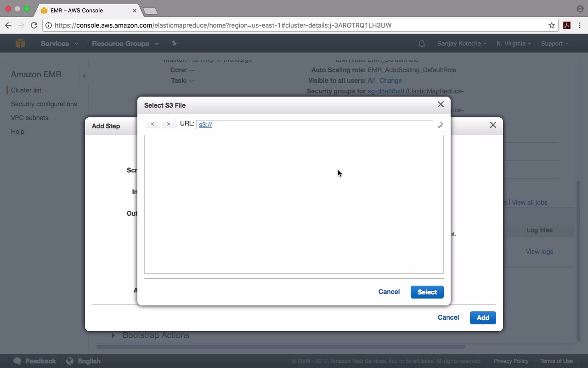Open the Chrome profile icon
Viewport: 588px width, 368px height.
[580, 9]
